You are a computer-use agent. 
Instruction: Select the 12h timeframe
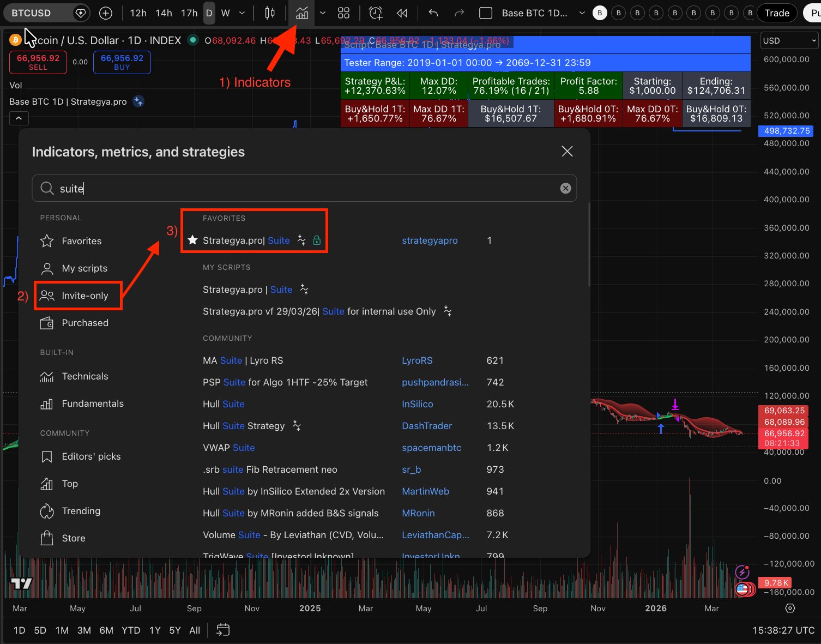138,13
